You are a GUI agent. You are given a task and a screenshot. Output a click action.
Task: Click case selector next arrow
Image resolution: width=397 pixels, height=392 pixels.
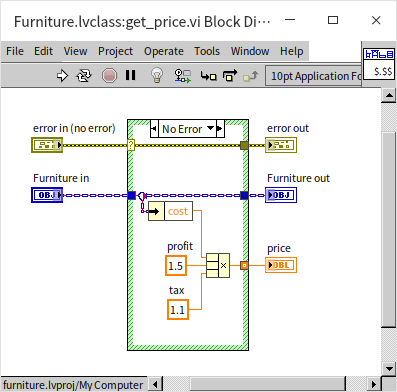click(x=220, y=129)
